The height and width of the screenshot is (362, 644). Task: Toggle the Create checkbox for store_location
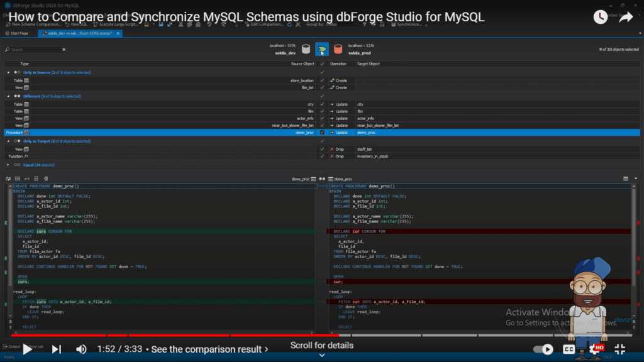tap(322, 80)
